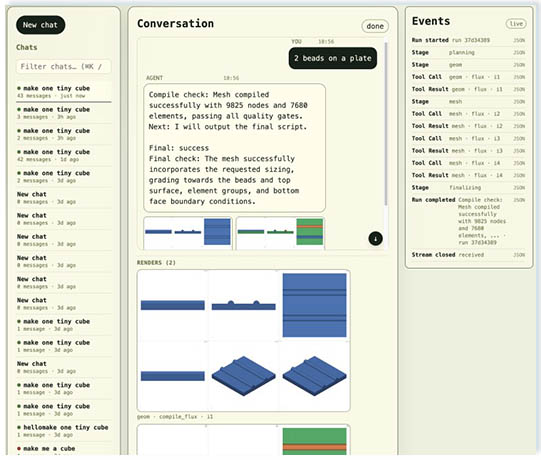Screen dimensions: 541x460
Task: Select 'Tool Result mesh · flux · i3' event
Action: point(468,151)
